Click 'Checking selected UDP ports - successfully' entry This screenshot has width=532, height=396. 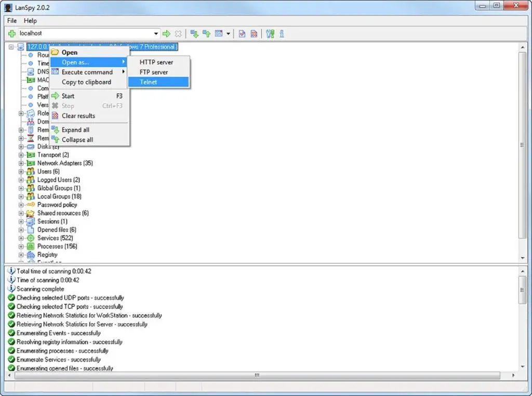pos(70,298)
